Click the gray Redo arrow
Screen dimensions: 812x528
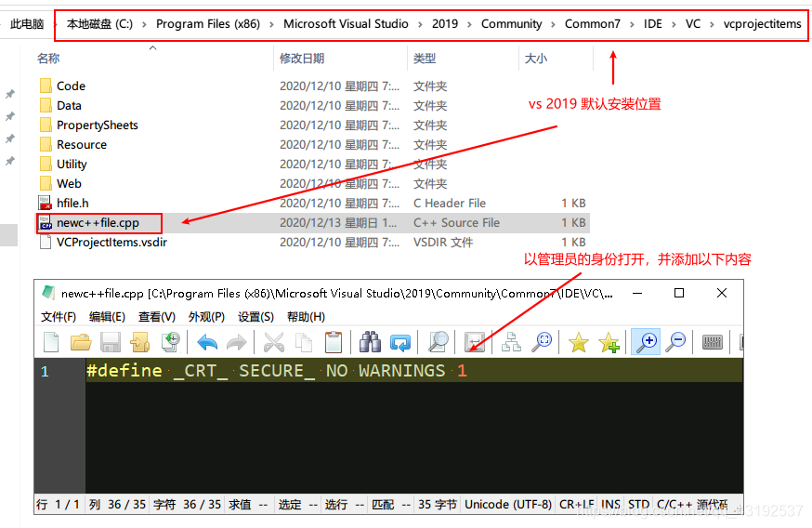tap(237, 342)
